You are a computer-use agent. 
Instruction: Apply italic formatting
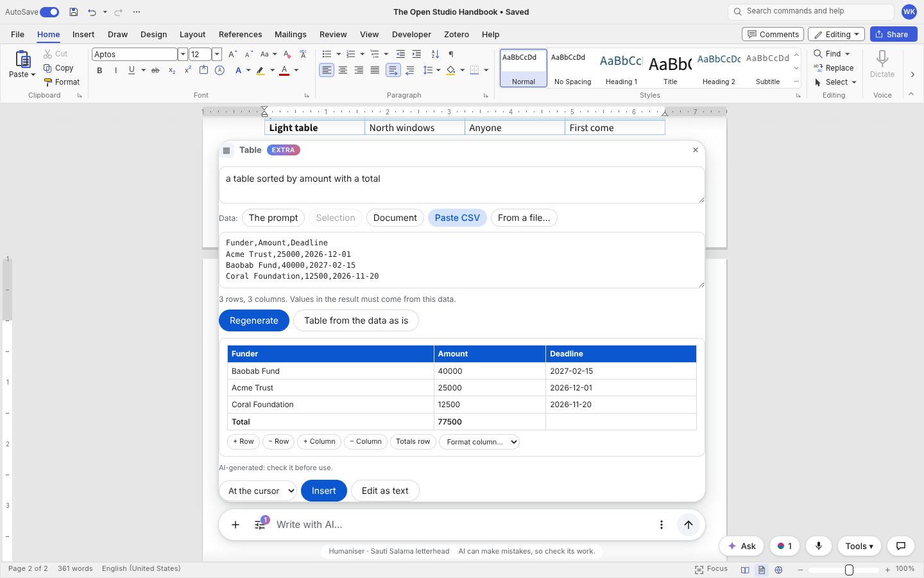(x=116, y=71)
